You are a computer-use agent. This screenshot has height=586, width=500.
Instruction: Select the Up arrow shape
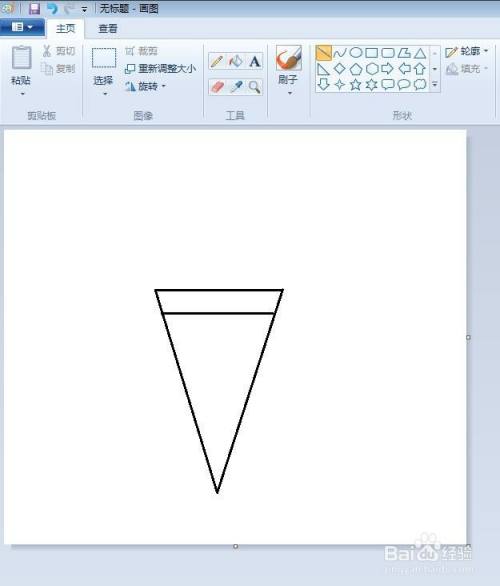[x=420, y=69]
